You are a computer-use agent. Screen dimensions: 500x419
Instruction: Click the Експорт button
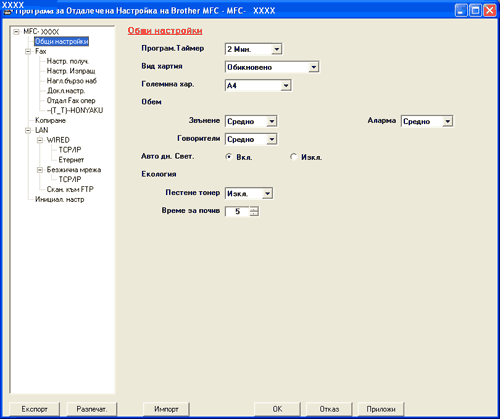click(35, 409)
